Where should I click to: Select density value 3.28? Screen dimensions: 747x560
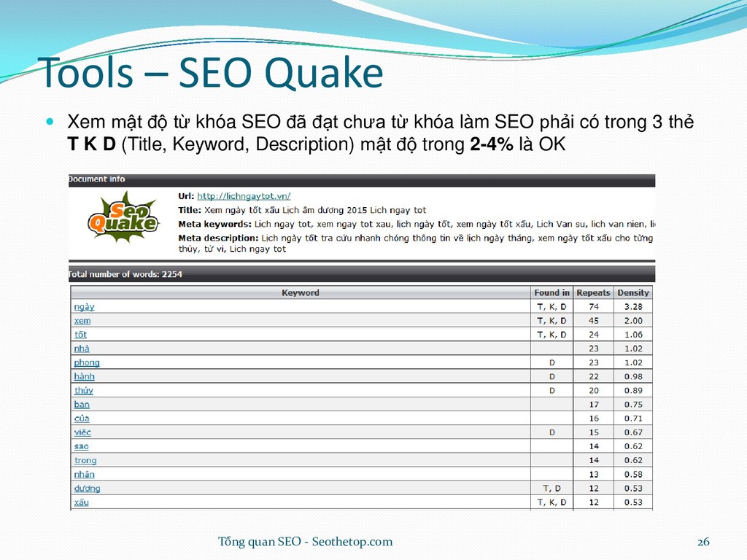click(633, 307)
